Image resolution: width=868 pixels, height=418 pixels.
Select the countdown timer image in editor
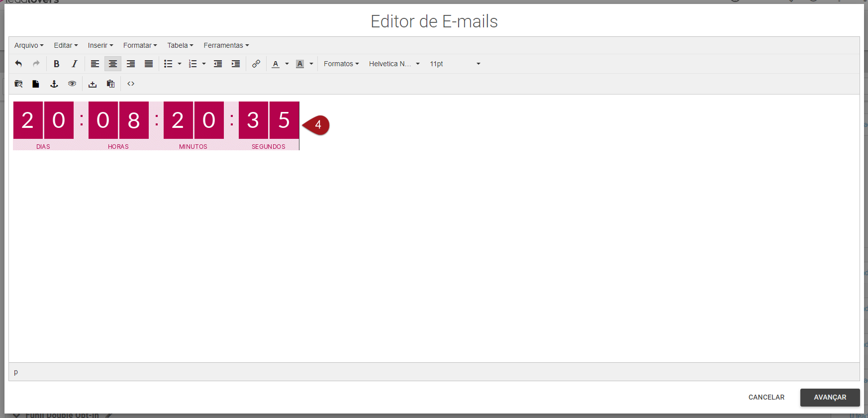[156, 125]
